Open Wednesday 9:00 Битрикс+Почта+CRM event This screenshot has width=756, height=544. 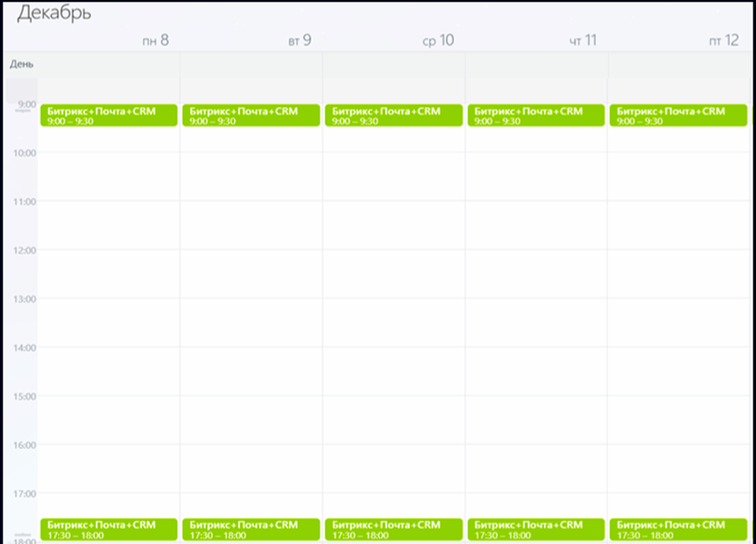[x=394, y=115]
